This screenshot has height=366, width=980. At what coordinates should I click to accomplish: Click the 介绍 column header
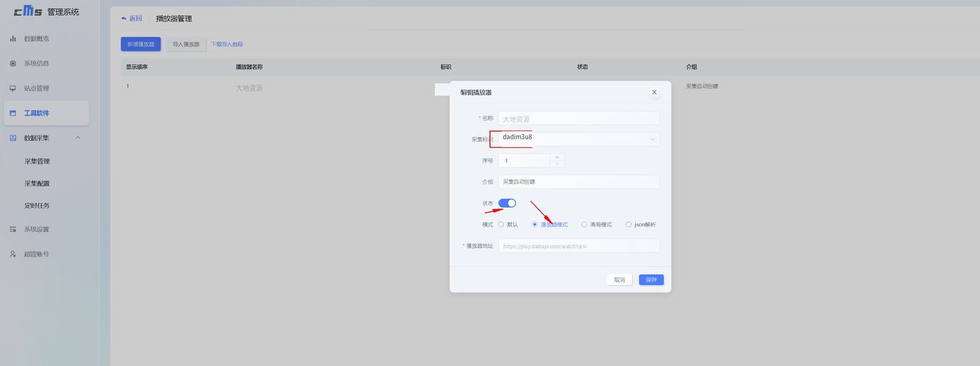(x=692, y=67)
